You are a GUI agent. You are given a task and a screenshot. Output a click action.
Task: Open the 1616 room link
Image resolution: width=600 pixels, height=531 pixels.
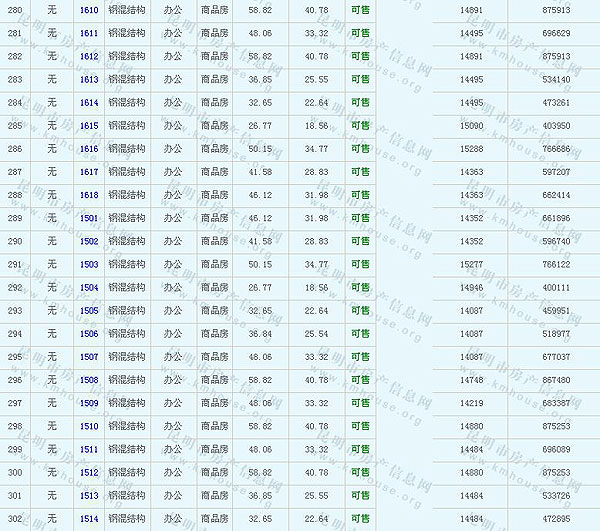89,149
